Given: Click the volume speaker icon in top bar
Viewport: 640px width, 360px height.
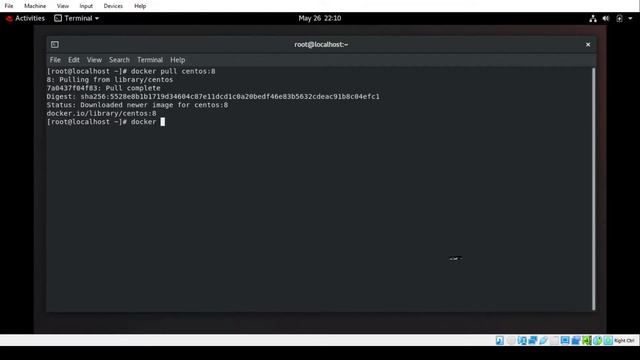Looking at the screenshot, I should point(606,18).
